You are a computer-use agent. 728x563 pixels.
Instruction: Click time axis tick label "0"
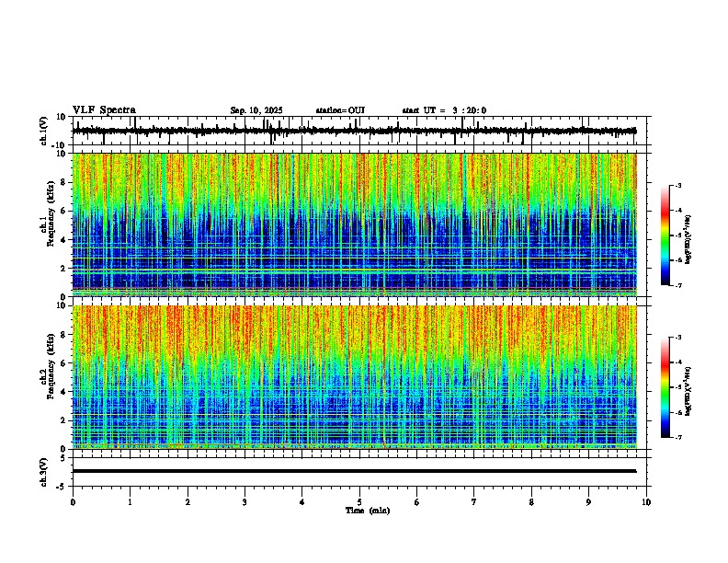click(73, 502)
